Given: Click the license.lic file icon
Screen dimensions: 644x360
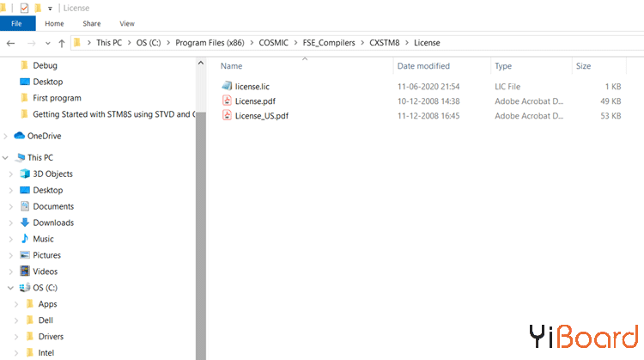Looking at the screenshot, I should tap(227, 86).
